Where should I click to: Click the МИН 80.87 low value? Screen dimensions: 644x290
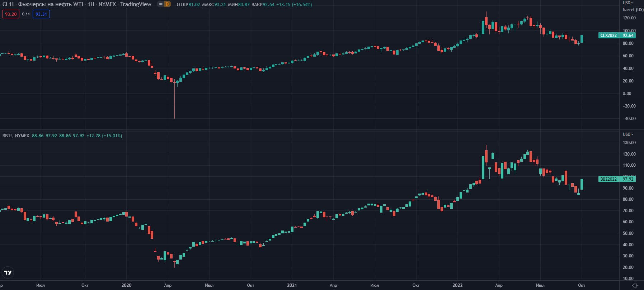(x=239, y=5)
